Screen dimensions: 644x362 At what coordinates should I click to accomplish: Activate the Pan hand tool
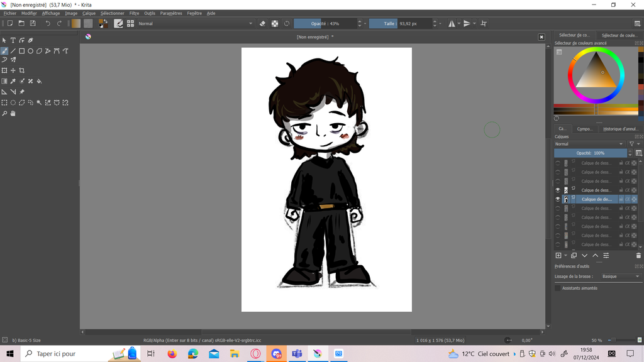[13, 114]
